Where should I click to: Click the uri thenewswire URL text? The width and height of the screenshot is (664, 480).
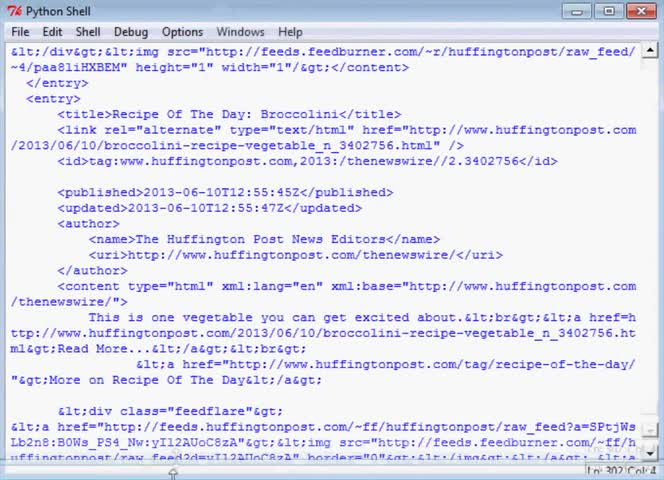click(x=292, y=255)
